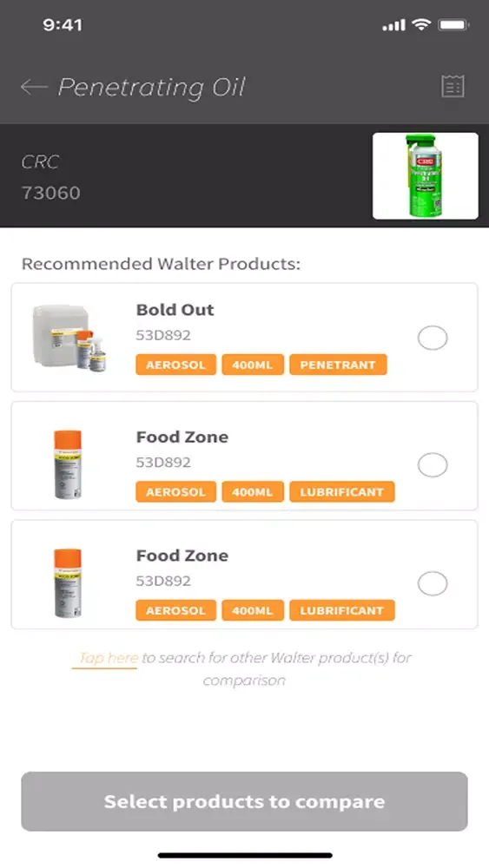Tap the Penetrating Oil header title
489x868 pixels.
point(152,88)
